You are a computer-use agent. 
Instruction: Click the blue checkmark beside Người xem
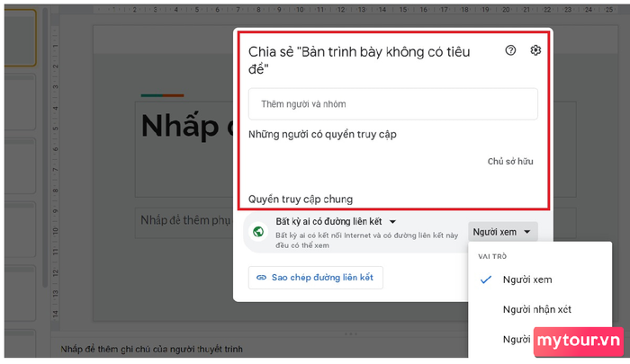(486, 280)
